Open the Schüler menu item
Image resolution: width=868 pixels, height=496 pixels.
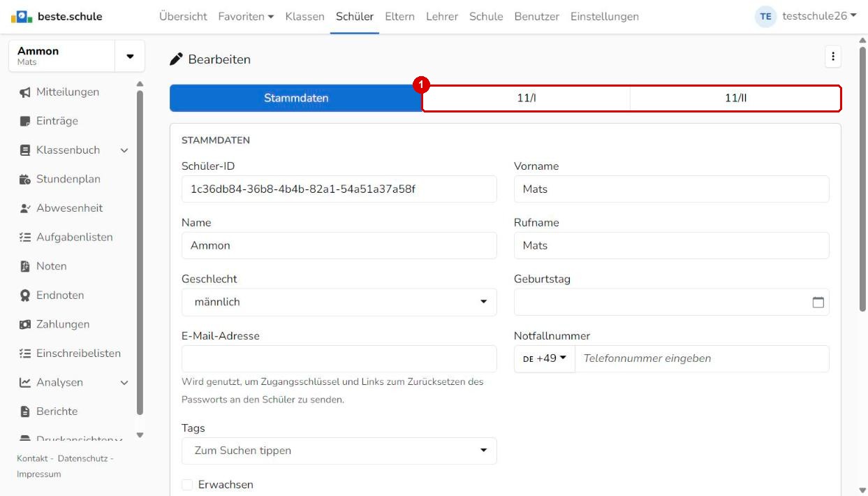tap(355, 16)
